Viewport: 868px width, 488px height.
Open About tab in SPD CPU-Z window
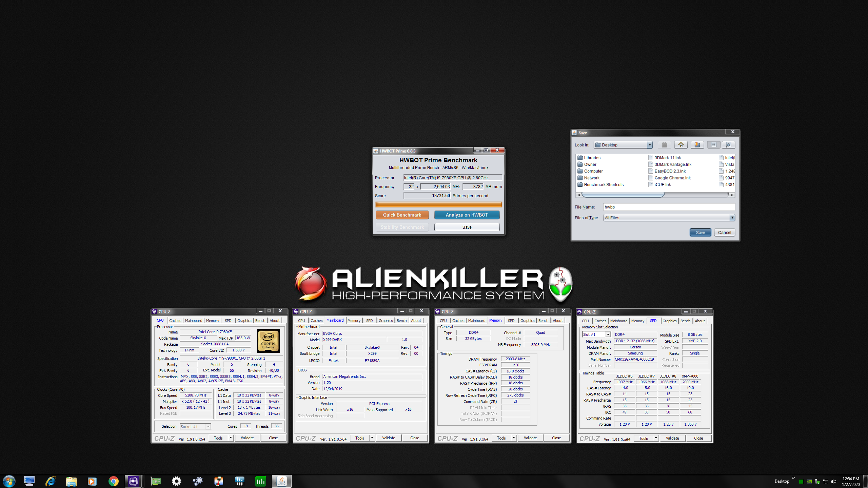[x=699, y=321]
